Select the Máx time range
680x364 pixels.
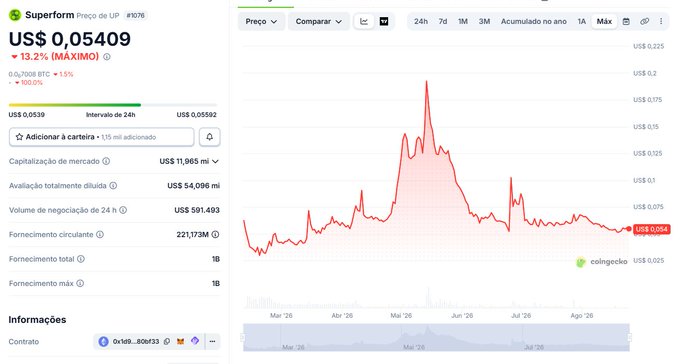pos(604,21)
